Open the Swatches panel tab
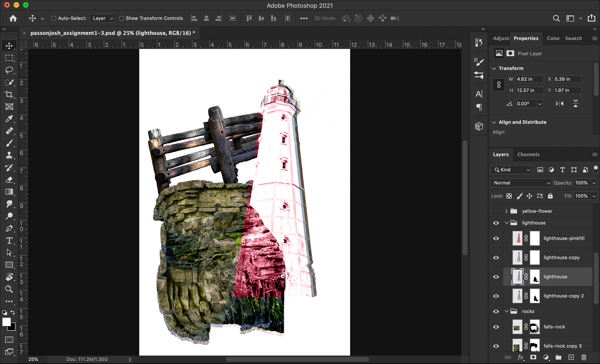 coord(573,38)
